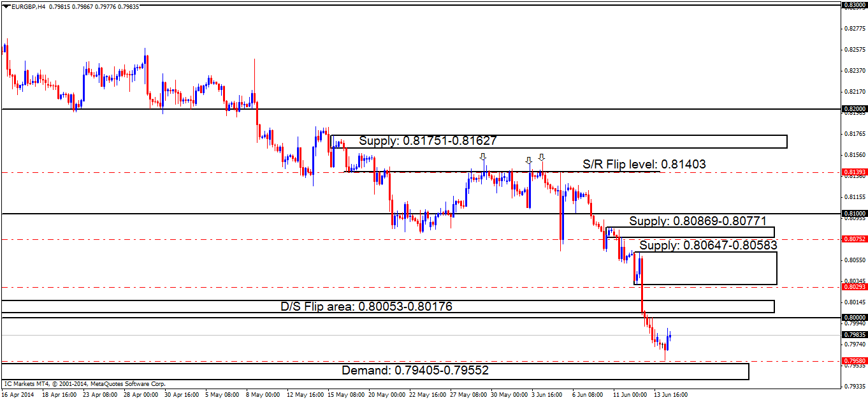Select the Supply: 0.81751-0.81627 label
Viewport: 868px width, 400px height.
point(428,141)
